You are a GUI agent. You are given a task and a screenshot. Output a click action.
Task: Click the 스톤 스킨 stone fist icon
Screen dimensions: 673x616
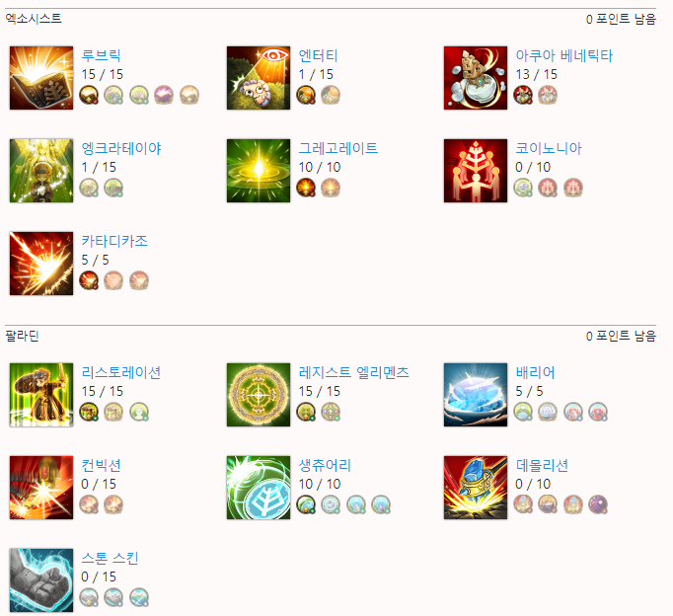tap(41, 579)
